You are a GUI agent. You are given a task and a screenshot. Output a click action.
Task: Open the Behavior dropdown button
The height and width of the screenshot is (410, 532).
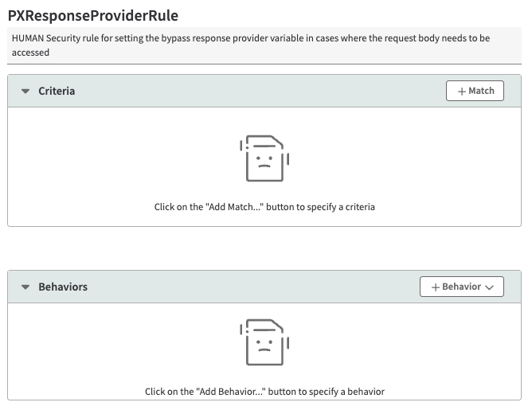pyautogui.click(x=462, y=287)
